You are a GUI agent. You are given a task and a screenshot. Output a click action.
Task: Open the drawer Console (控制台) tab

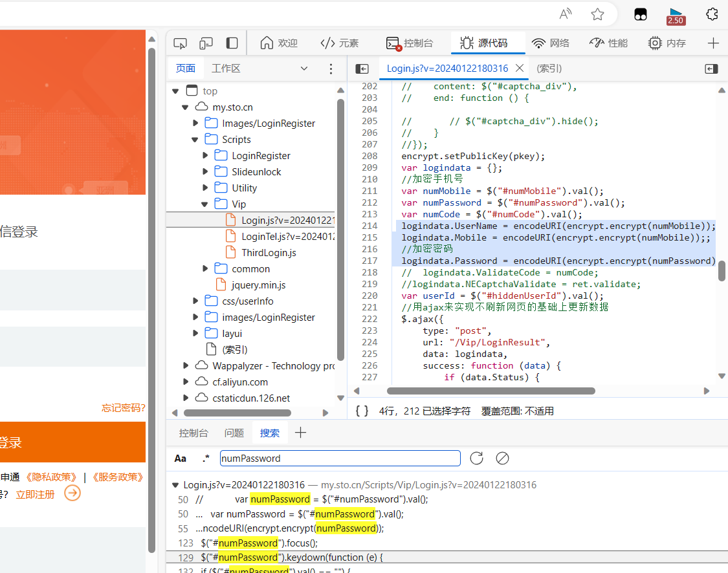coord(193,433)
